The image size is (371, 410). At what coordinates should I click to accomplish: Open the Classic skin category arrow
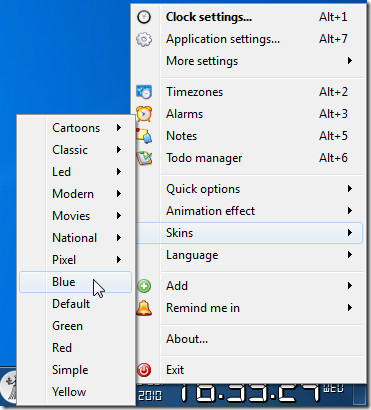pyautogui.click(x=119, y=150)
